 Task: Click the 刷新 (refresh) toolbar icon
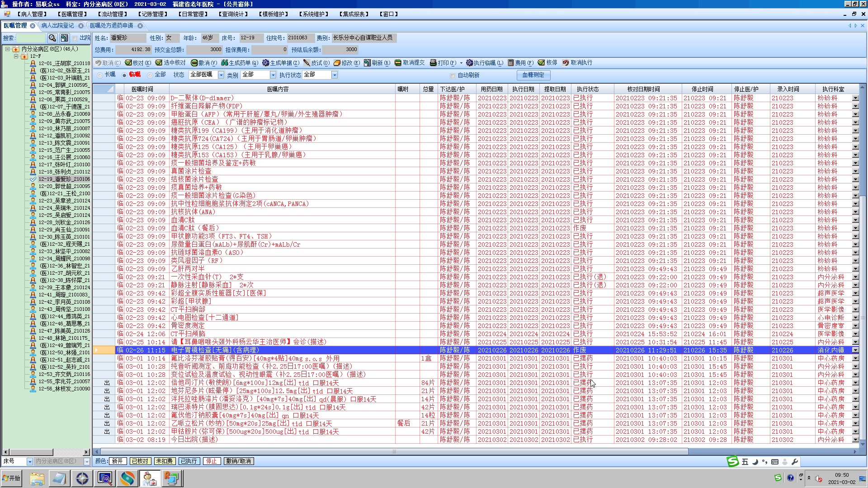point(368,63)
